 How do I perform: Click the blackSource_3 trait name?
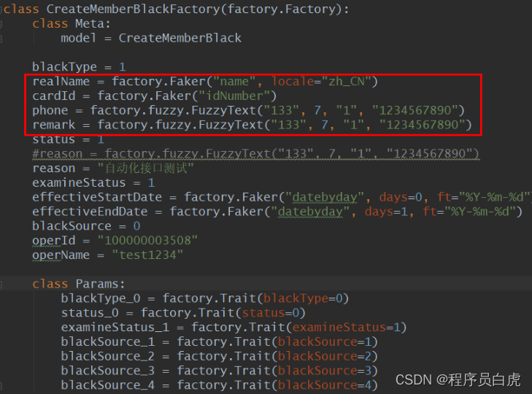point(108,371)
